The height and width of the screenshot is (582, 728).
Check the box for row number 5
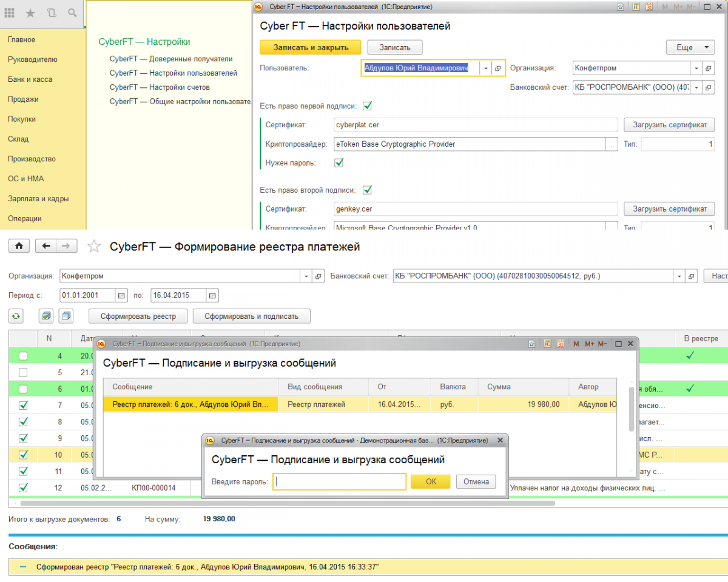click(x=23, y=372)
